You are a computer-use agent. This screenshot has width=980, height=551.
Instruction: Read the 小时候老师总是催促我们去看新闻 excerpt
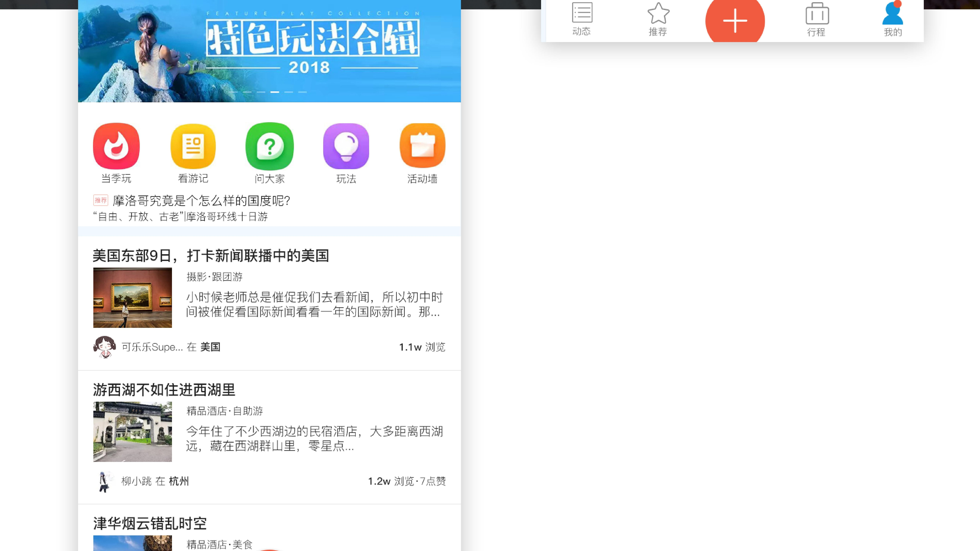tap(315, 304)
